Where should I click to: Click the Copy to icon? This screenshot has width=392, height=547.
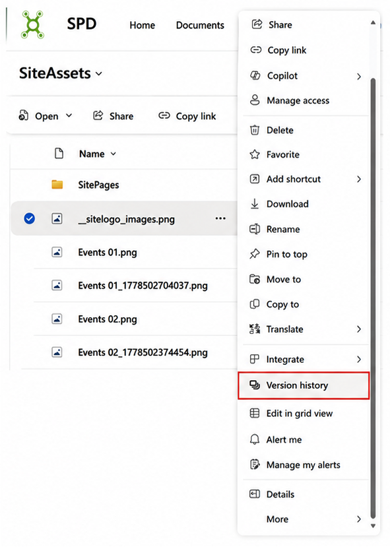pos(255,304)
